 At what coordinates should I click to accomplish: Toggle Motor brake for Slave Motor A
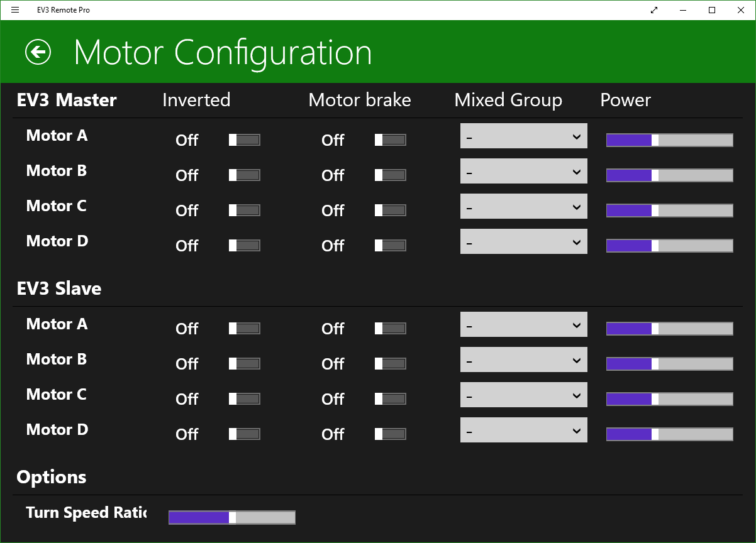[391, 329]
